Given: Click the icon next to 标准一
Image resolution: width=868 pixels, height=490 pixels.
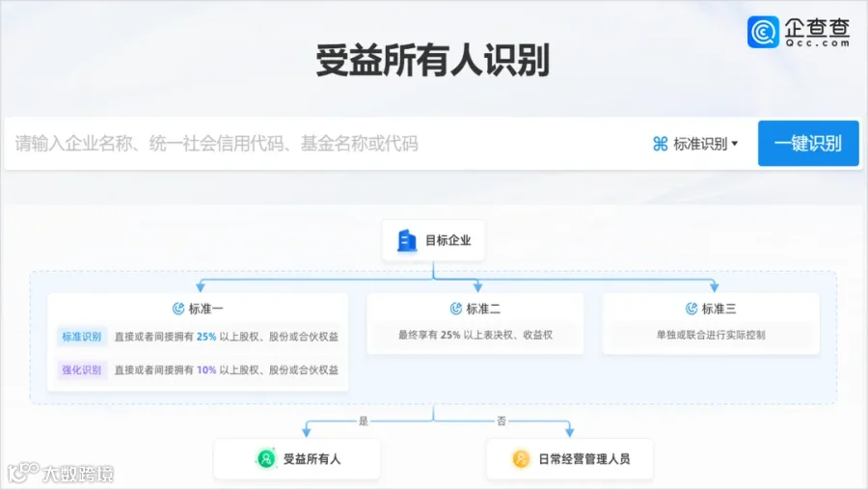Looking at the screenshot, I should pos(178,309).
